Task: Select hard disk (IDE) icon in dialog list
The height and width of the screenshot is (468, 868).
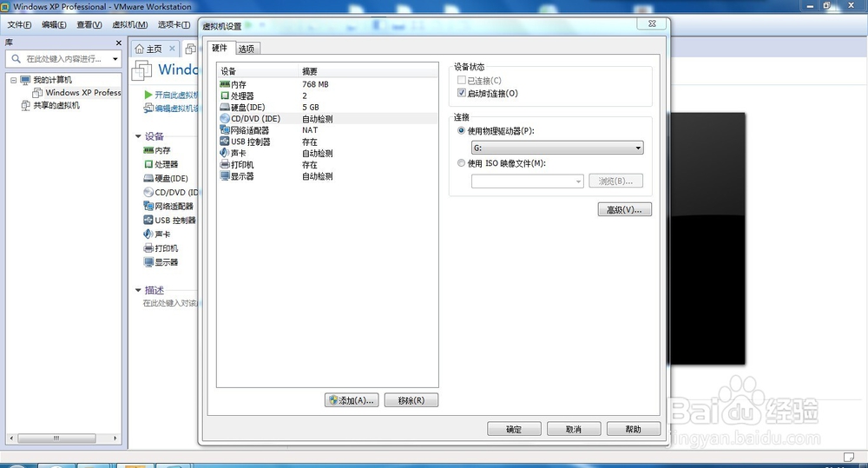Action: [225, 107]
